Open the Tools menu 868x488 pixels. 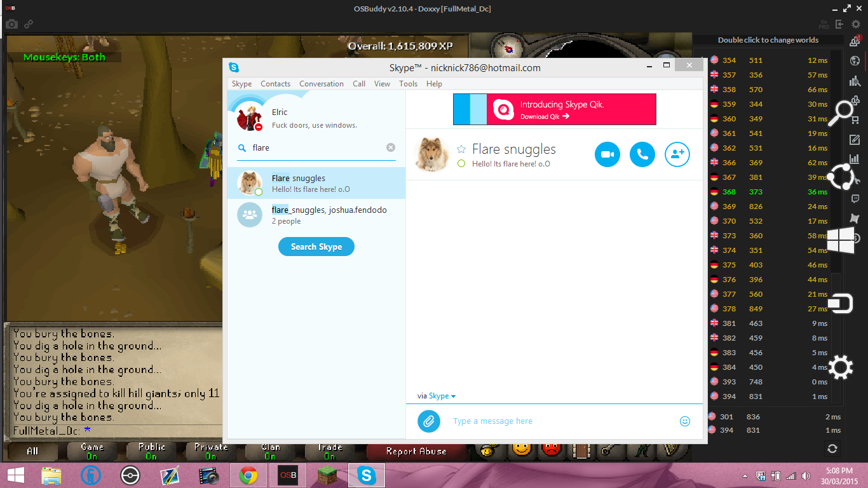coord(409,84)
